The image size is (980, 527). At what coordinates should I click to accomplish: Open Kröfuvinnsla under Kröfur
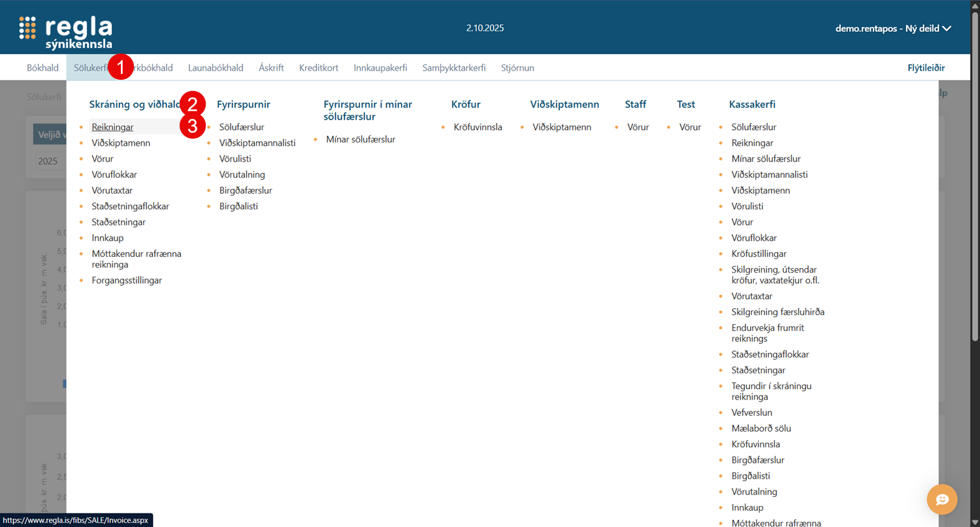point(478,127)
